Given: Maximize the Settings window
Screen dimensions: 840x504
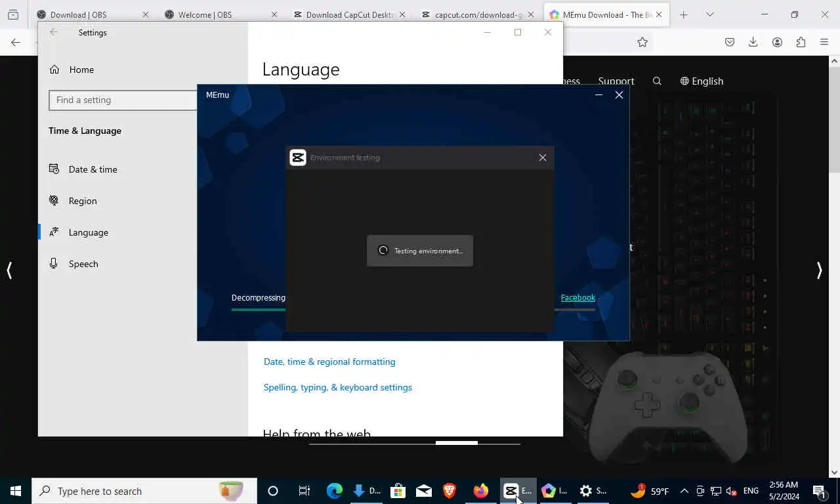Looking at the screenshot, I should 518,32.
